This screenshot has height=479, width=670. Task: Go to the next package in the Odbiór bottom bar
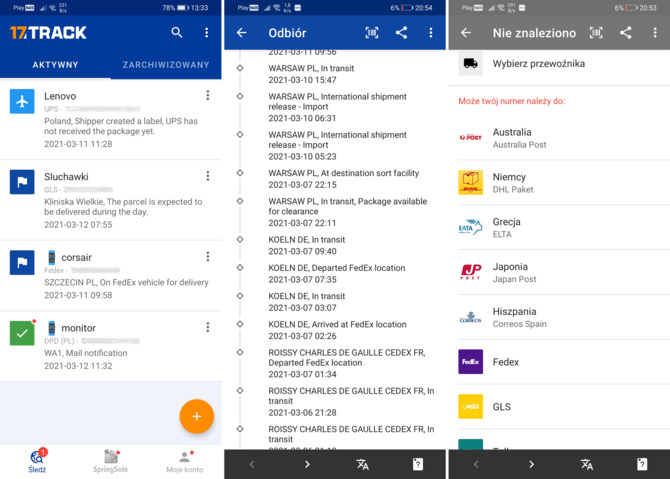click(x=307, y=464)
